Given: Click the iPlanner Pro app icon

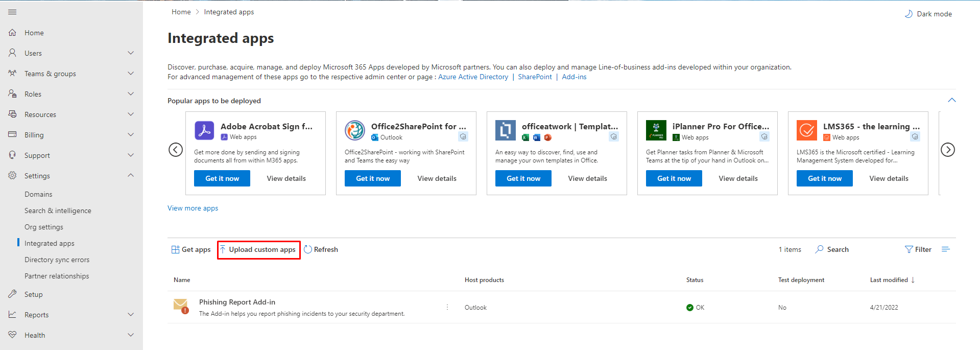Looking at the screenshot, I should click(656, 130).
